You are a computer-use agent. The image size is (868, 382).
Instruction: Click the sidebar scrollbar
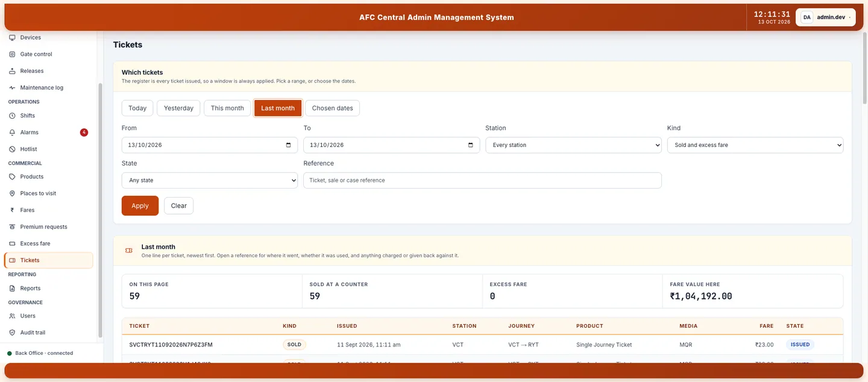(x=100, y=211)
